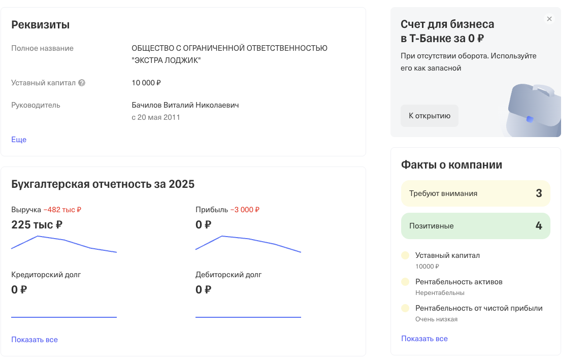Show all company facts via Показать все
This screenshot has height=364, width=588.
tap(424, 339)
